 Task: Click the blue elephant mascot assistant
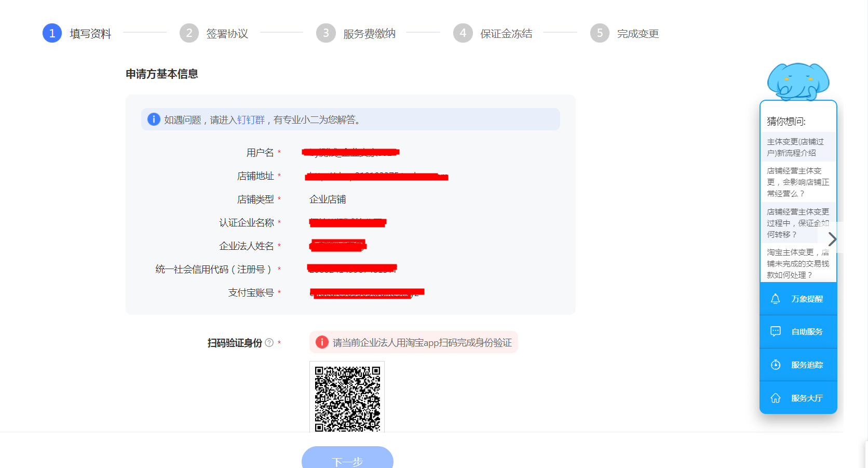(798, 82)
